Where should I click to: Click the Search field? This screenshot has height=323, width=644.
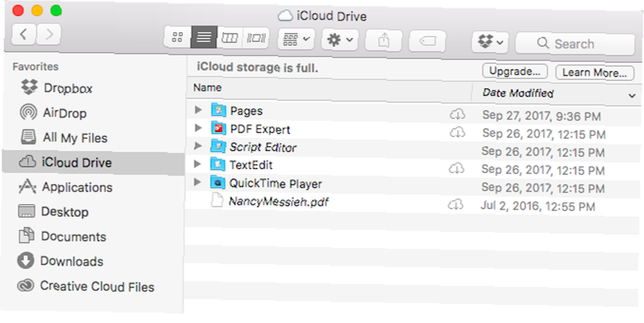tap(575, 44)
